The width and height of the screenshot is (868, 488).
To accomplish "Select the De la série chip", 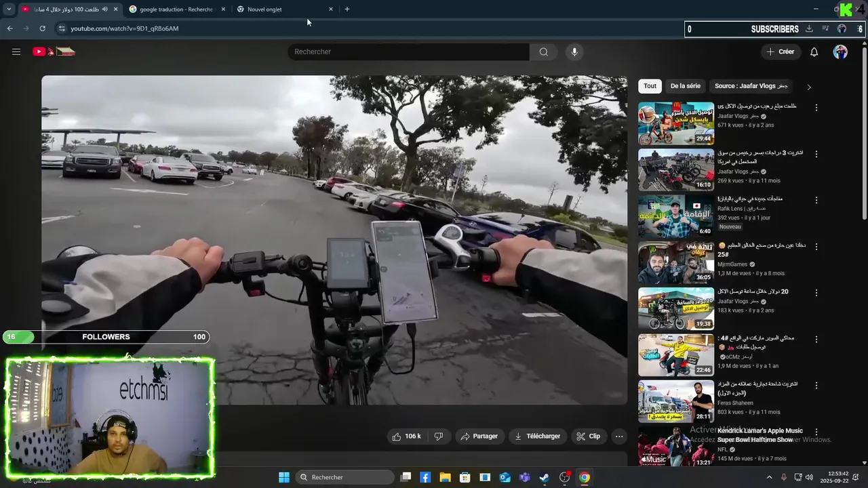I will point(686,86).
